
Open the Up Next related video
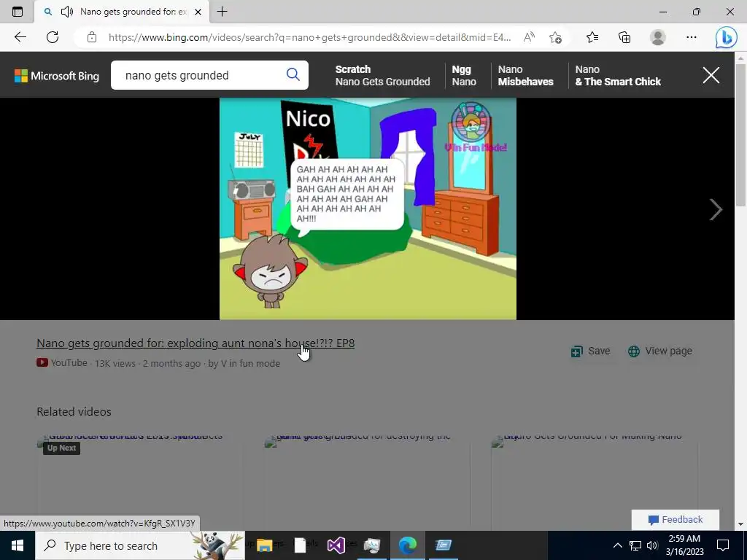tap(139, 481)
